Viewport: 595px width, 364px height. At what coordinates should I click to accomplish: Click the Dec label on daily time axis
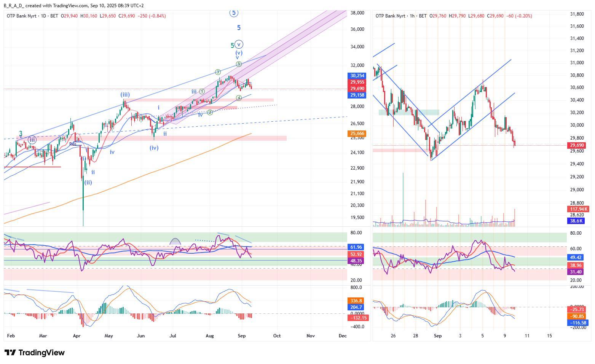click(343, 336)
